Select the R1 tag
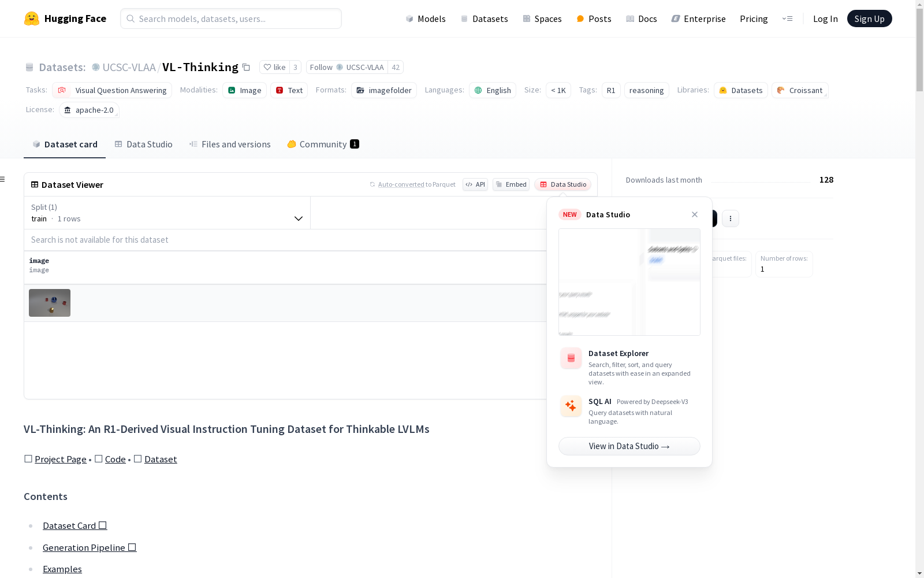Image resolution: width=924 pixels, height=578 pixels. [611, 90]
